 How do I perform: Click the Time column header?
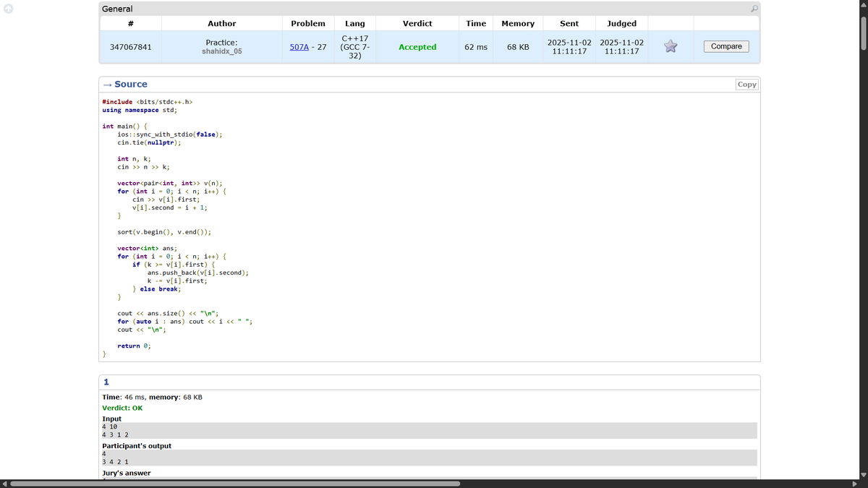pos(476,24)
